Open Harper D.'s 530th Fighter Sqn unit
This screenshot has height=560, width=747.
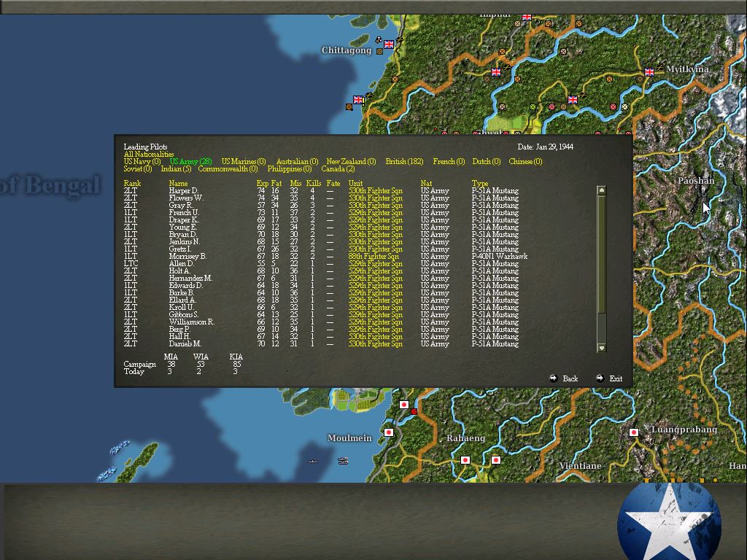376,190
